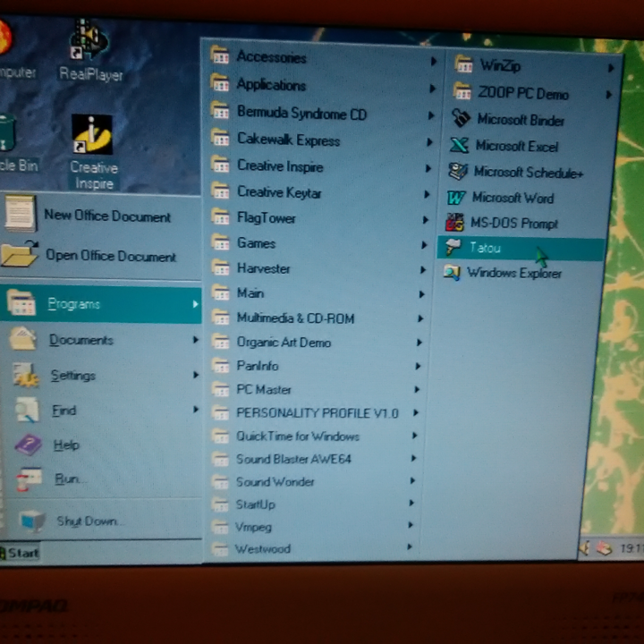The height and width of the screenshot is (644, 644).
Task: Click the Run icon in Start menu
Action: point(29,479)
